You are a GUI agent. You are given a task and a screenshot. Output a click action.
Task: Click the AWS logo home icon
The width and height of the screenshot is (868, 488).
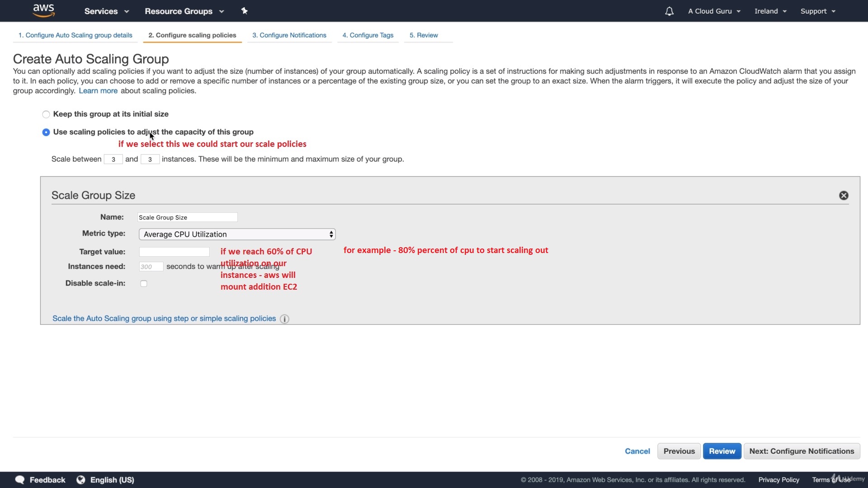pos(44,10)
